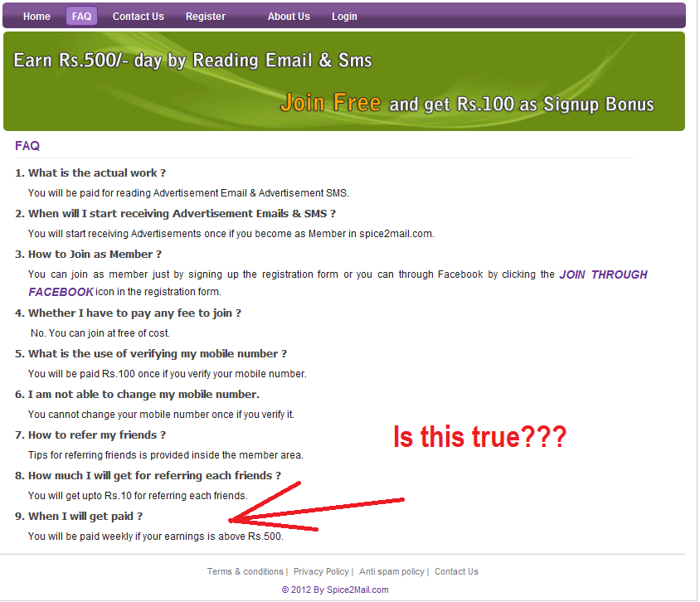The image size is (700, 602).
Task: Go to the Register page
Action: pyautogui.click(x=205, y=16)
